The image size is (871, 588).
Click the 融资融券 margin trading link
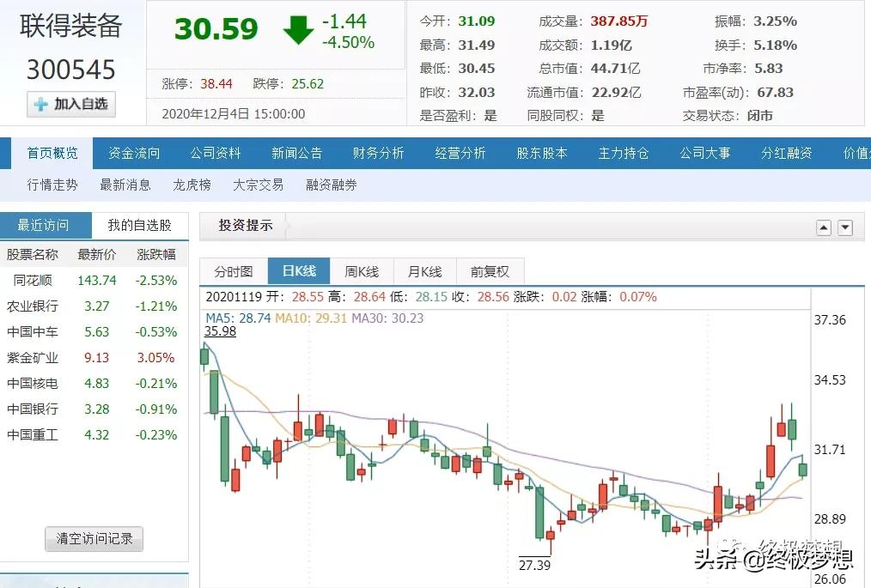click(x=330, y=185)
